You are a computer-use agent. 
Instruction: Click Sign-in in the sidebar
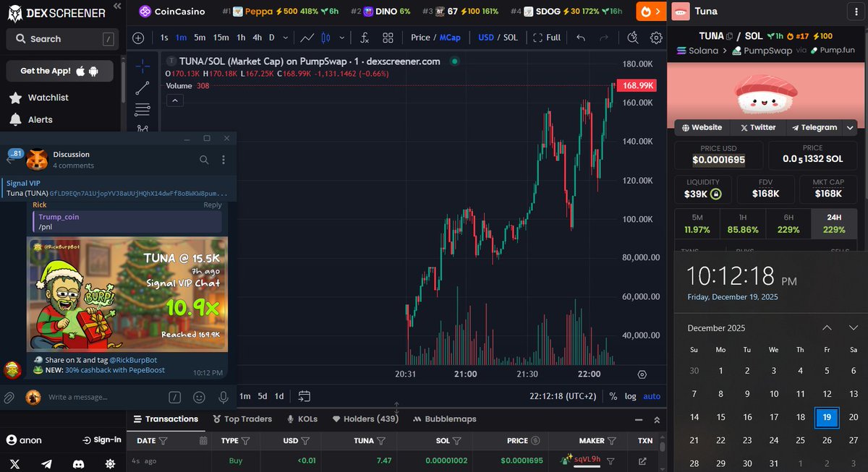coord(102,439)
